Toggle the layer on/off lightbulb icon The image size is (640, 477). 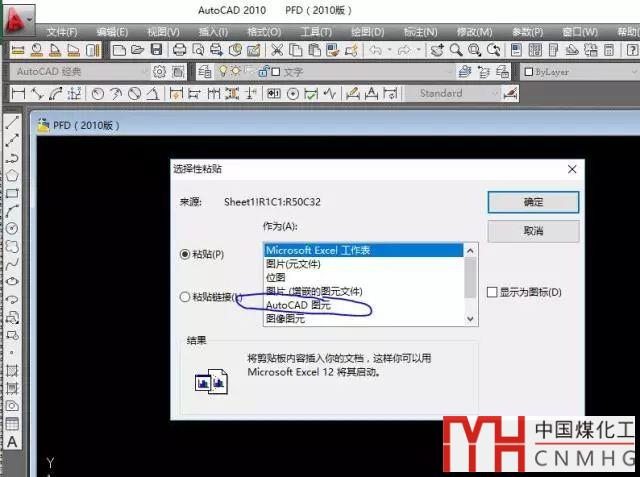[223, 72]
